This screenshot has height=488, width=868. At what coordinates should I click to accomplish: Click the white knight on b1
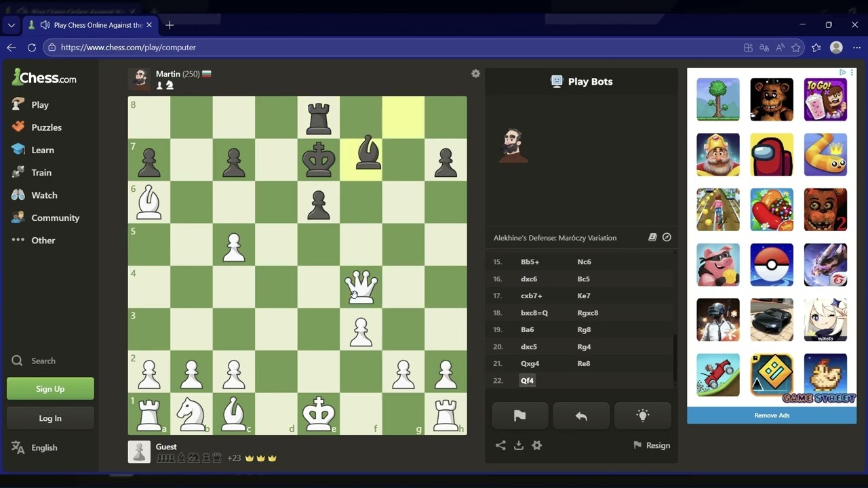click(x=191, y=414)
